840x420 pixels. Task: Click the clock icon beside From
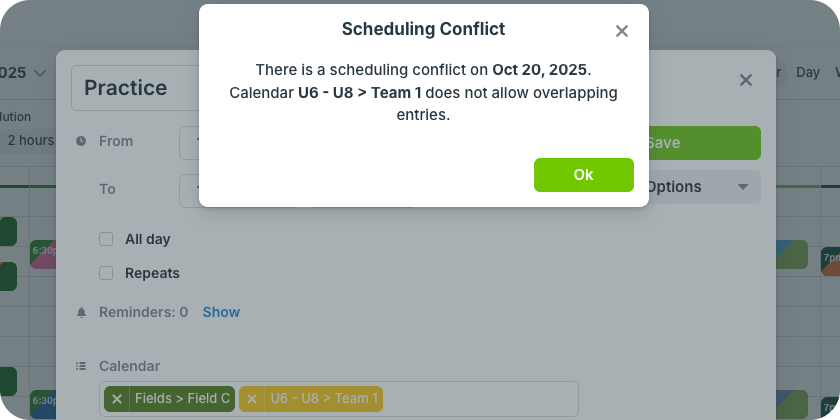[x=81, y=142]
